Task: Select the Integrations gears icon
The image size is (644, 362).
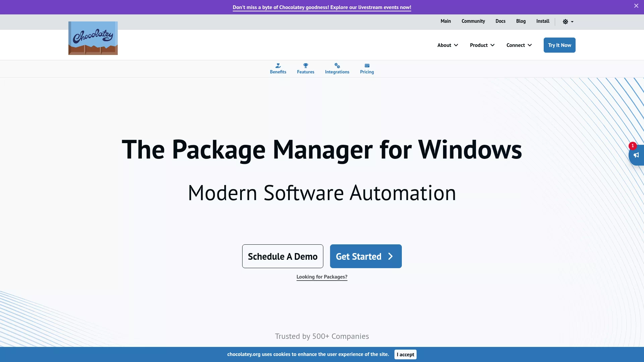Action: point(337,66)
